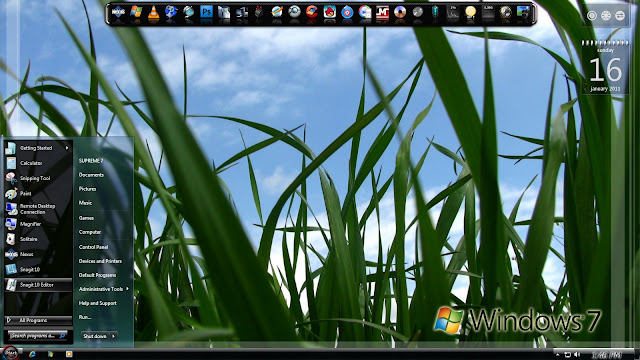
Task: Open Snagit 10 Editor
Action: (38, 285)
